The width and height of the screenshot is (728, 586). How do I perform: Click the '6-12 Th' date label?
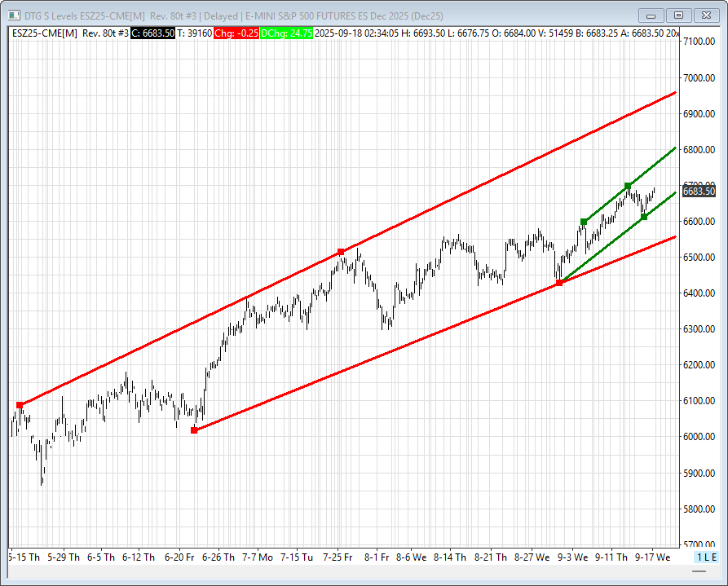(x=139, y=557)
